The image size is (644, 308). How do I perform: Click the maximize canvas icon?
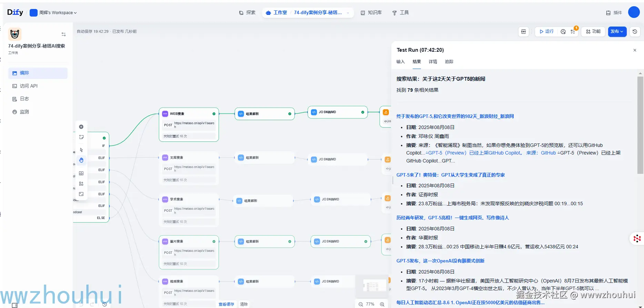(81, 194)
